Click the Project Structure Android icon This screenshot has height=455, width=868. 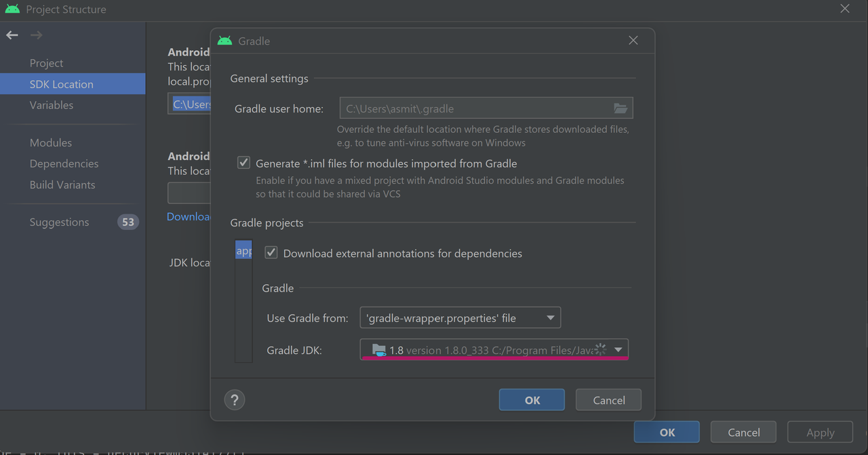pyautogui.click(x=12, y=9)
